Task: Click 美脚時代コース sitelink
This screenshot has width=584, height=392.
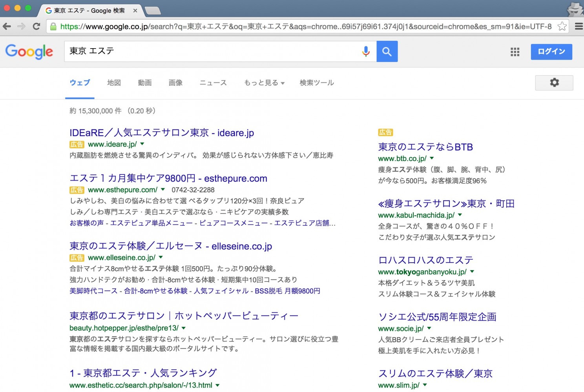Action: point(93,291)
